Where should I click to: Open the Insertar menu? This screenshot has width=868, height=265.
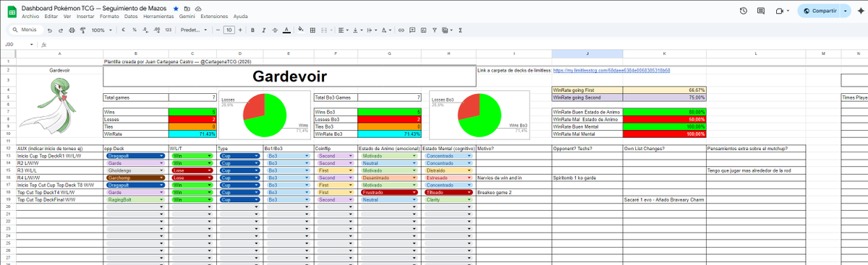86,16
